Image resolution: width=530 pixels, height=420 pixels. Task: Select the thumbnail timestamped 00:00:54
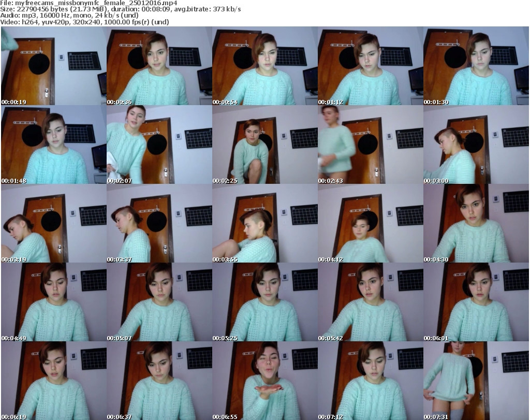[x=264, y=66]
